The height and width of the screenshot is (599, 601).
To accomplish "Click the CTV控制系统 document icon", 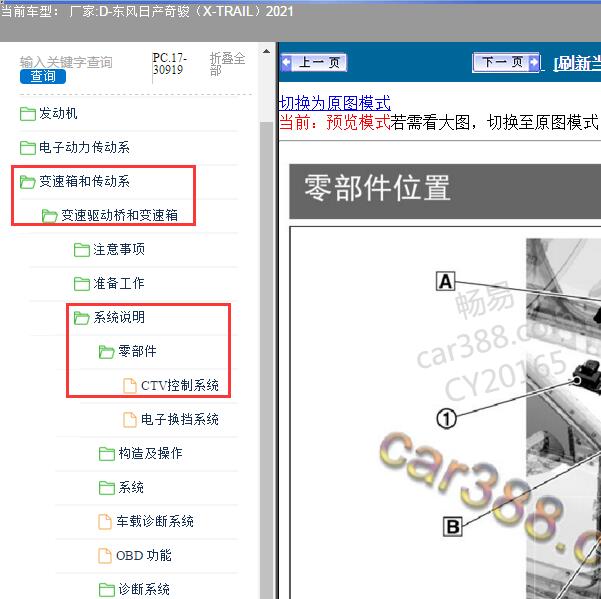I will pyautogui.click(x=130, y=386).
